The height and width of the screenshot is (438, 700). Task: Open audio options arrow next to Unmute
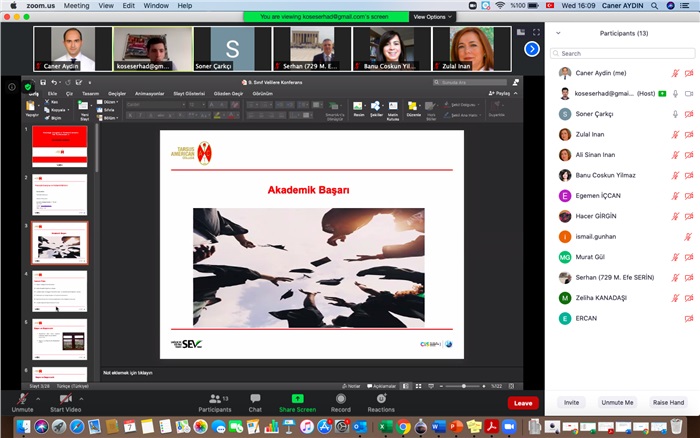coord(38,399)
